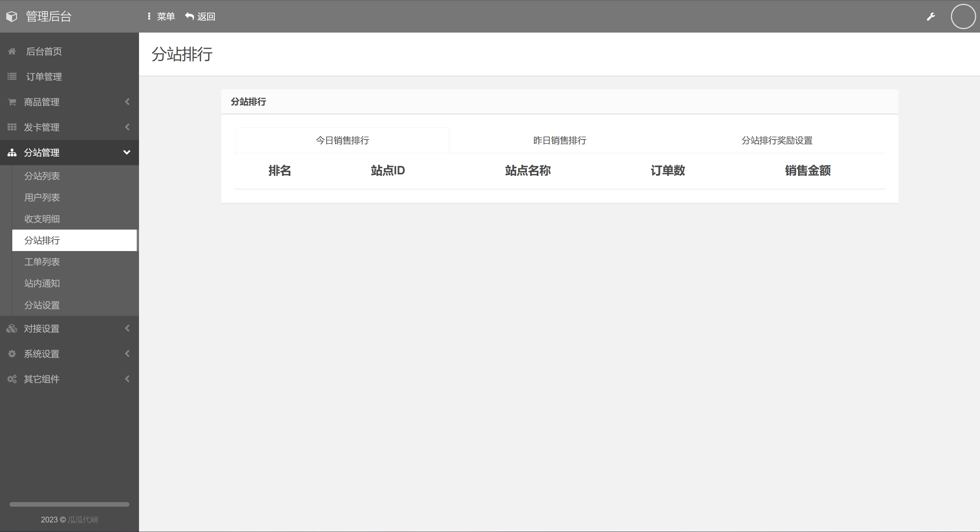Viewport: 980px width, 532px height.
Task: Open the round user avatar at top right
Action: coord(963,16)
